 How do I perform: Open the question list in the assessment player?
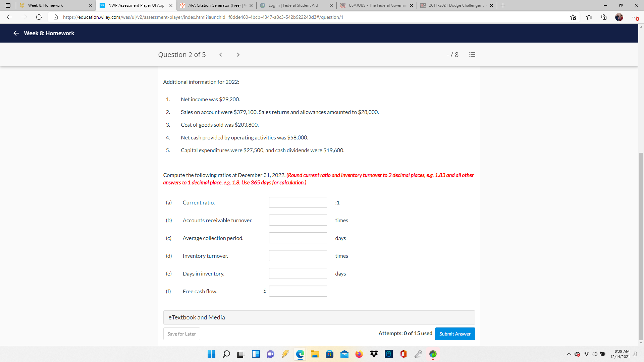(x=472, y=54)
